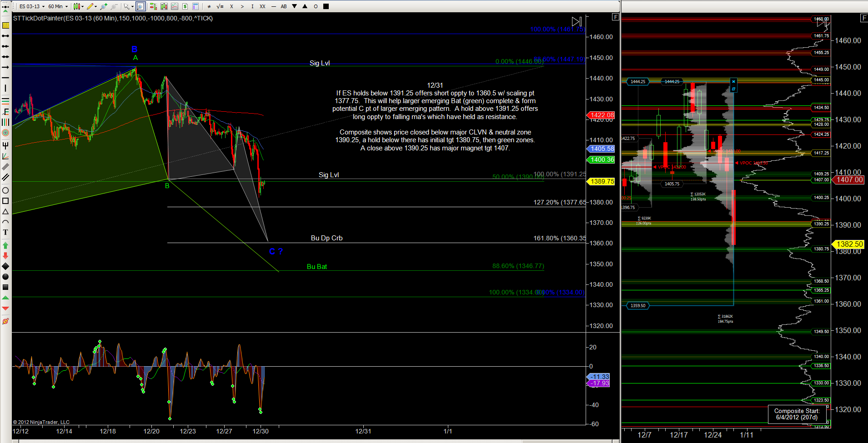Toggle the active zoom frame tool
The image size is (868, 443).
140,6
